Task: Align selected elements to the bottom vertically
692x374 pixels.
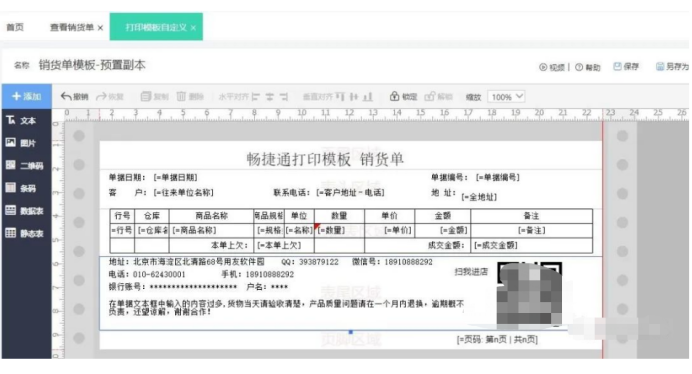Action: click(x=368, y=97)
